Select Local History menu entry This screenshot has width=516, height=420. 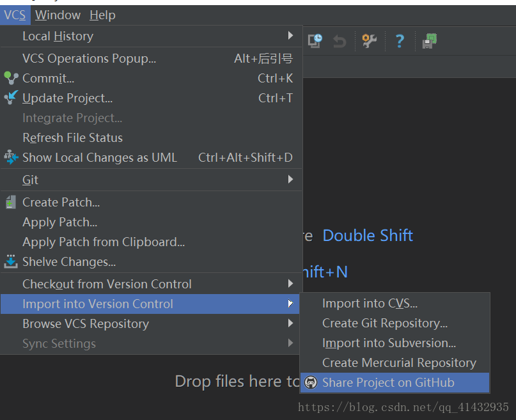(x=151, y=36)
